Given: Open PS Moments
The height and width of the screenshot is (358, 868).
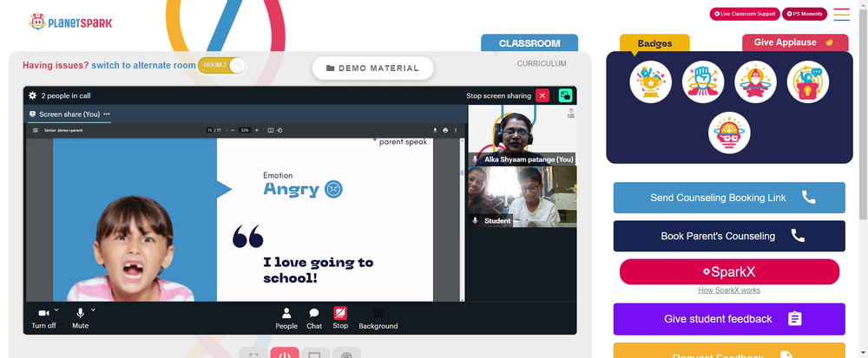Looking at the screenshot, I should 805,14.
